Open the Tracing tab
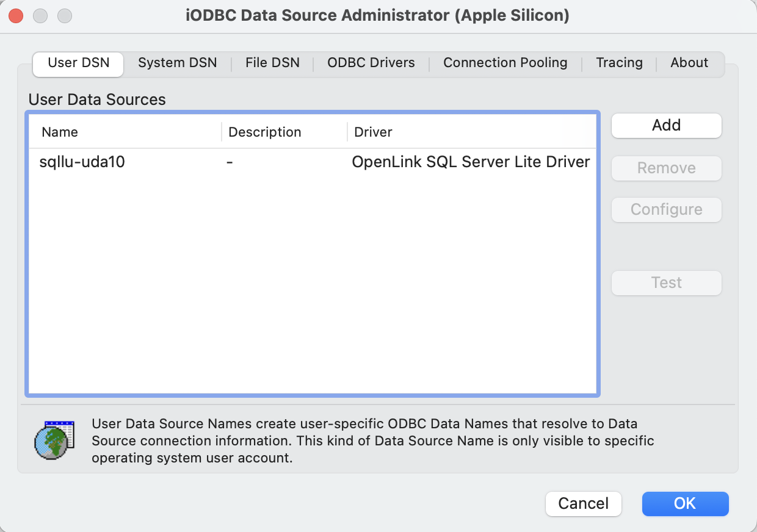Viewport: 757px width, 532px height. (619, 63)
